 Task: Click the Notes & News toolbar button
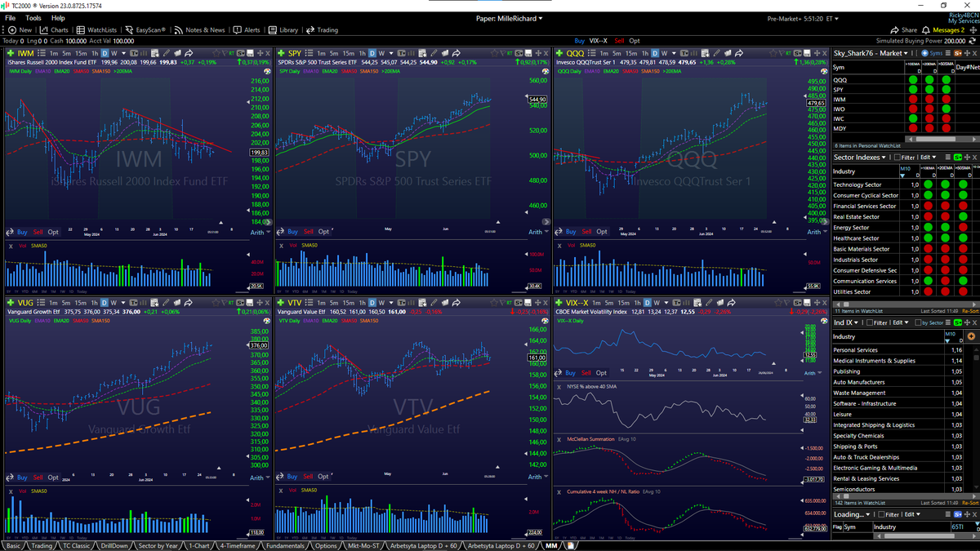click(198, 30)
